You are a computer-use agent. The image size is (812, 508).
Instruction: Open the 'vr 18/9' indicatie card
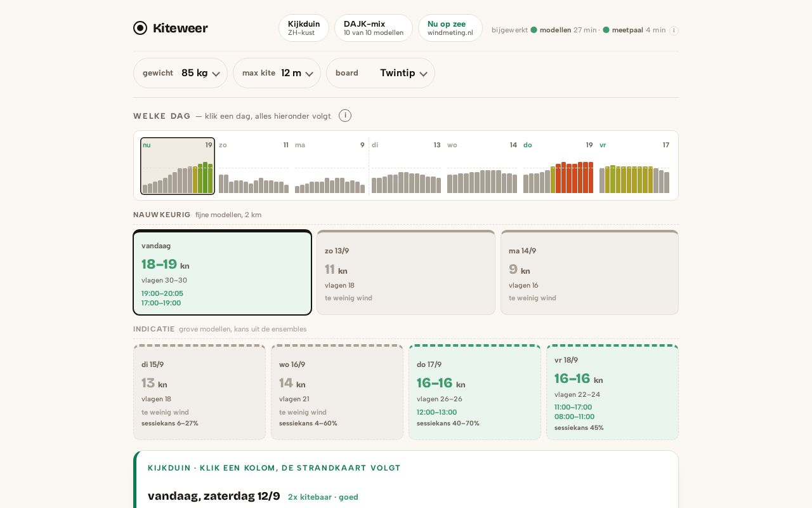[x=612, y=392]
